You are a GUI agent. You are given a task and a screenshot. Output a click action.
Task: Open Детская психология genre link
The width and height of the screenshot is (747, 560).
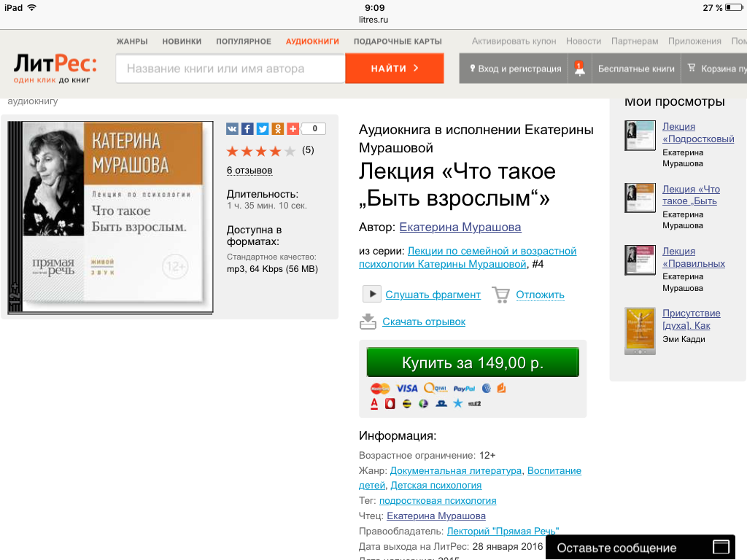pos(436,485)
